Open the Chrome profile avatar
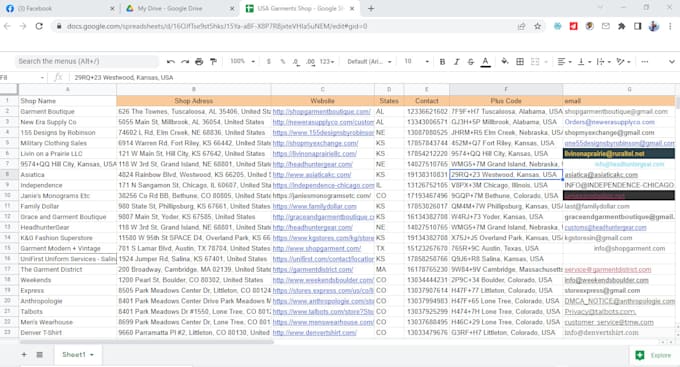This screenshot has width=680, height=367. click(654, 26)
